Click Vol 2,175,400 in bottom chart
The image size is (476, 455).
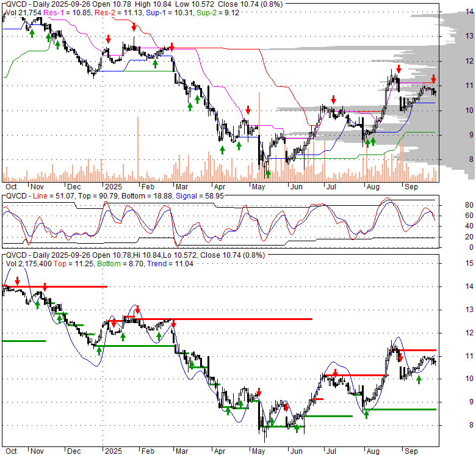(x=29, y=264)
